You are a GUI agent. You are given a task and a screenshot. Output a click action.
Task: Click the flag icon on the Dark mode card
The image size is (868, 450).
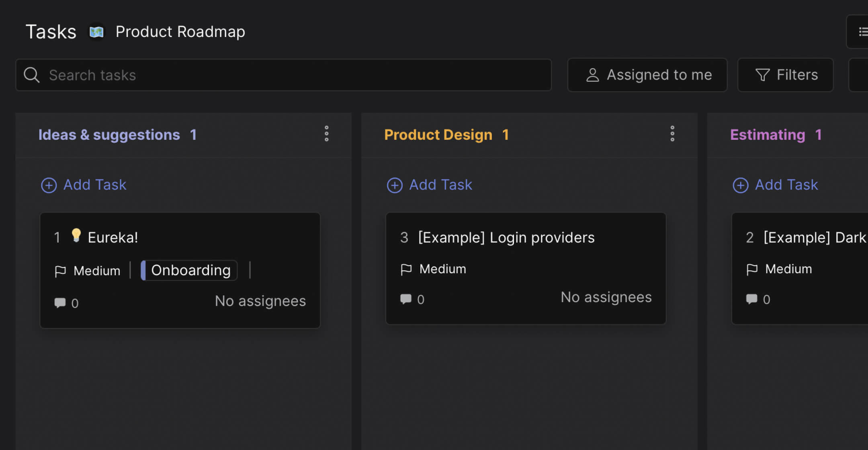[751, 269]
